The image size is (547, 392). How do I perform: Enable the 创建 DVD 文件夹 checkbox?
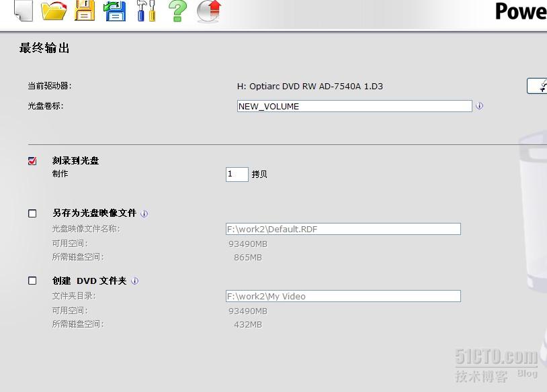(x=32, y=281)
